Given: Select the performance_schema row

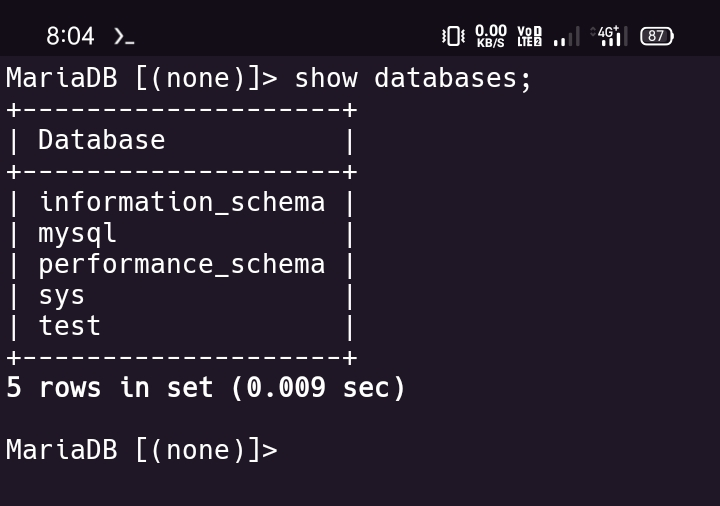Looking at the screenshot, I should tap(182, 264).
